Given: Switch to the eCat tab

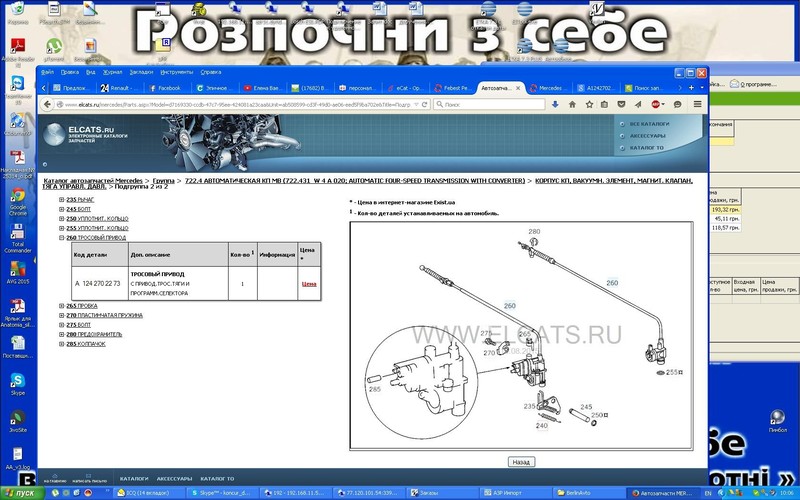Looking at the screenshot, I should (x=406, y=88).
